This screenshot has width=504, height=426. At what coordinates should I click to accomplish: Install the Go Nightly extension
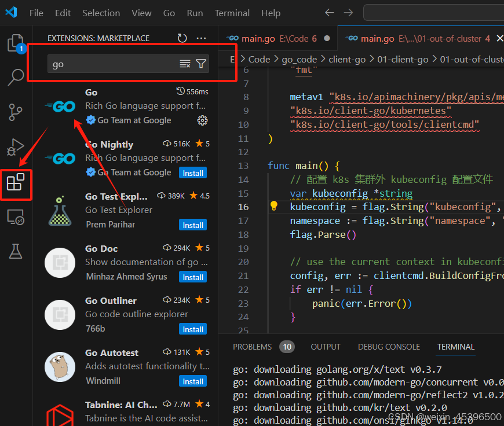[x=193, y=173]
